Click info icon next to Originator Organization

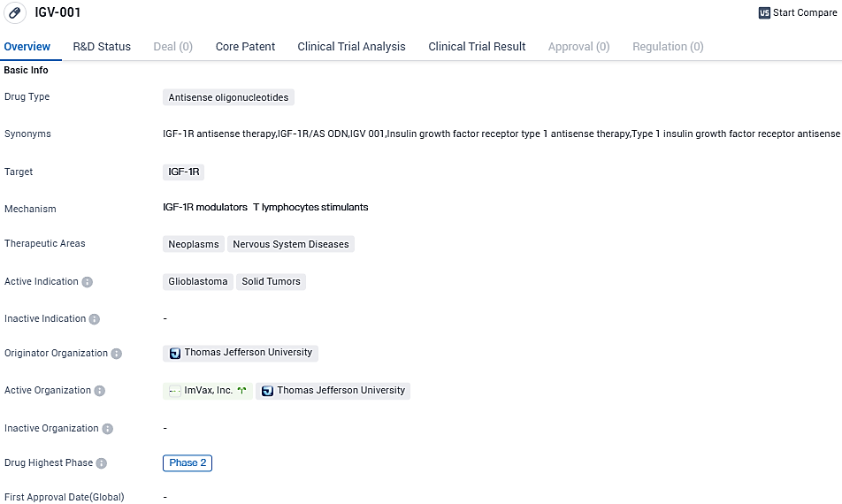pyautogui.click(x=117, y=354)
